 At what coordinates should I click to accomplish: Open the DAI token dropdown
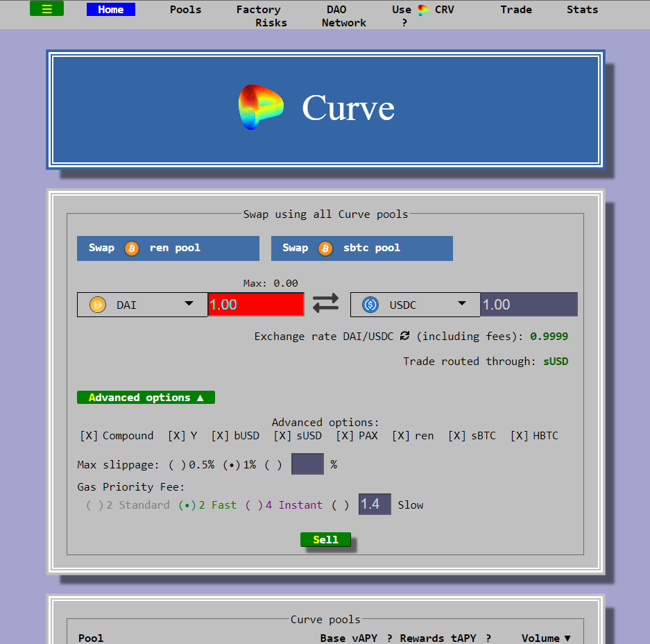(x=142, y=305)
